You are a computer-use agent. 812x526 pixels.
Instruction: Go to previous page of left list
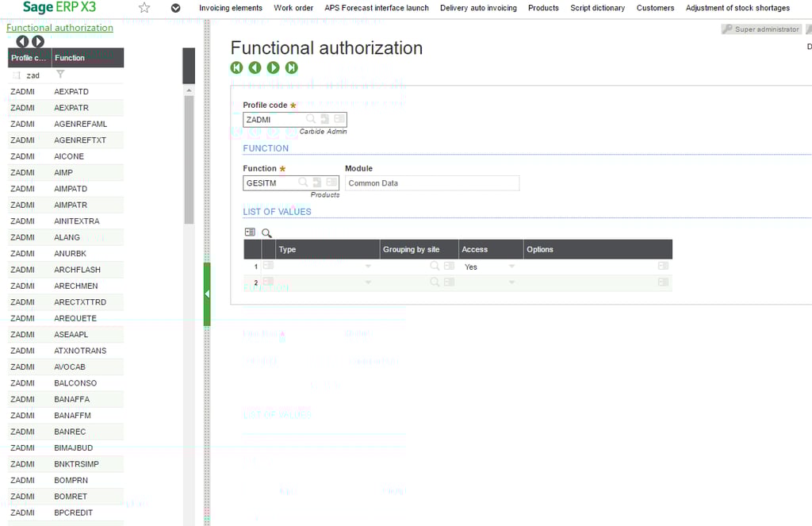(22, 41)
